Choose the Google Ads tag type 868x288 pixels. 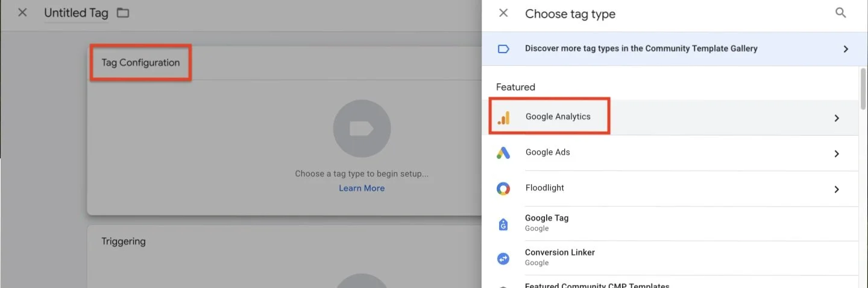pos(670,153)
